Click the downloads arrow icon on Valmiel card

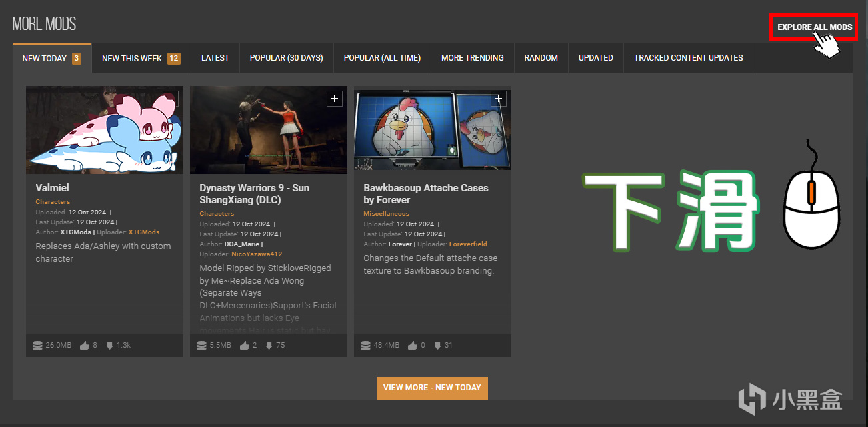109,345
